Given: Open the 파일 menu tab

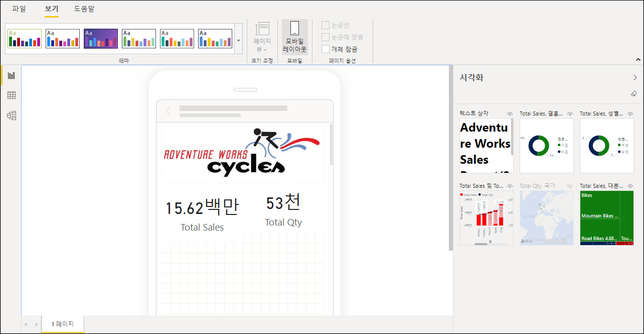Looking at the screenshot, I should [x=19, y=9].
